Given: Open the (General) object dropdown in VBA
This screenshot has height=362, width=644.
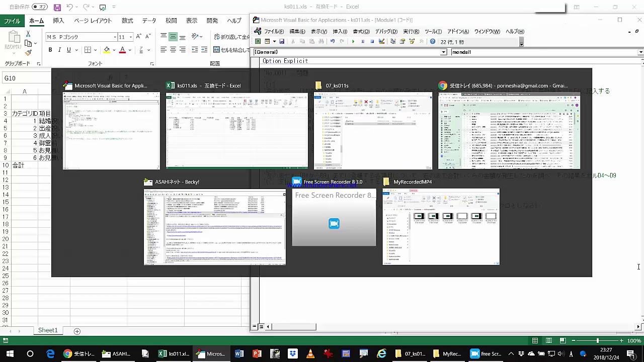Looking at the screenshot, I should pyautogui.click(x=443, y=52).
